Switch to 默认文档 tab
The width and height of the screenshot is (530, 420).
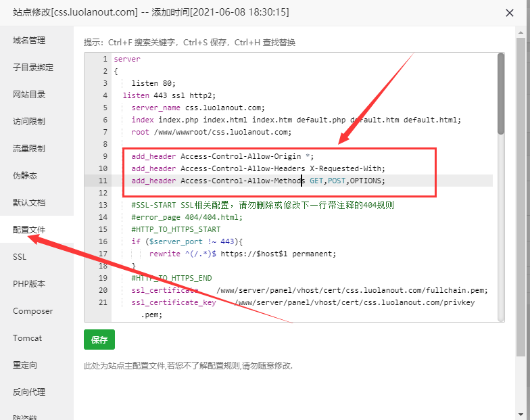(29, 203)
